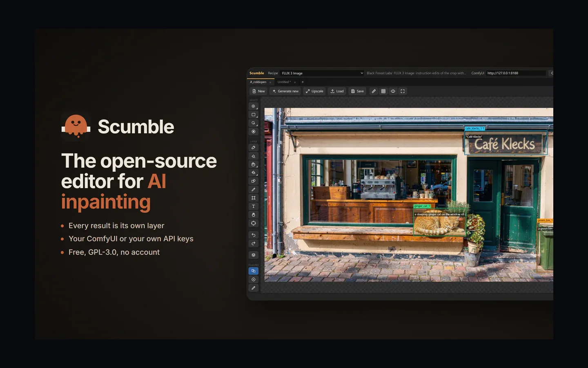Image resolution: width=588 pixels, height=368 pixels.
Task: Undo the last action
Action: pyautogui.click(x=254, y=235)
